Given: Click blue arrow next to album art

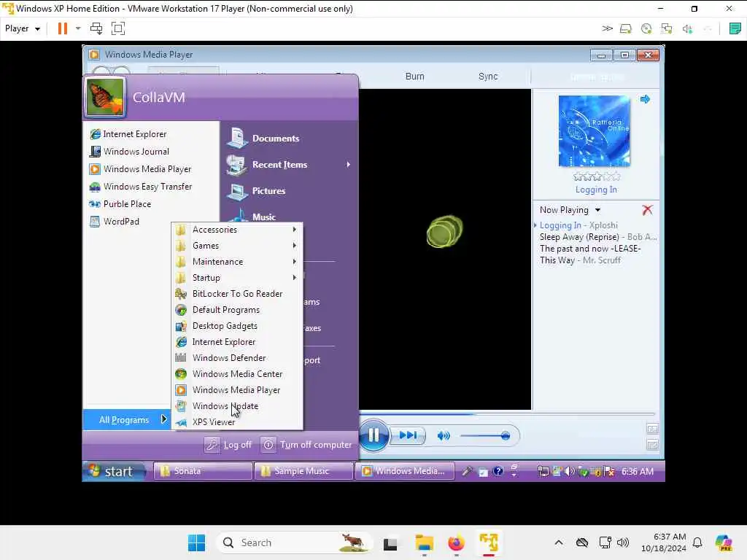Looking at the screenshot, I should pos(645,99).
